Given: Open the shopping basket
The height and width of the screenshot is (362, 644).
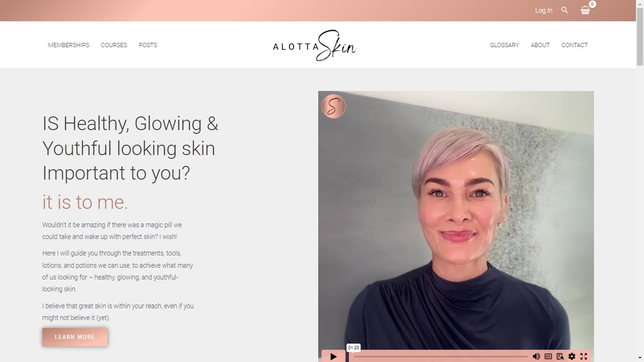Looking at the screenshot, I should (586, 10).
